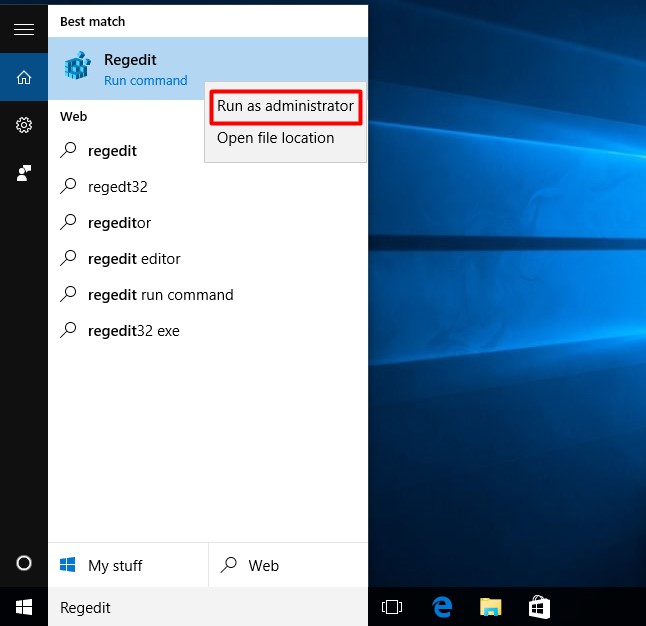Choose regedit run command suggestion
Screen dimensions: 646x626
(160, 295)
